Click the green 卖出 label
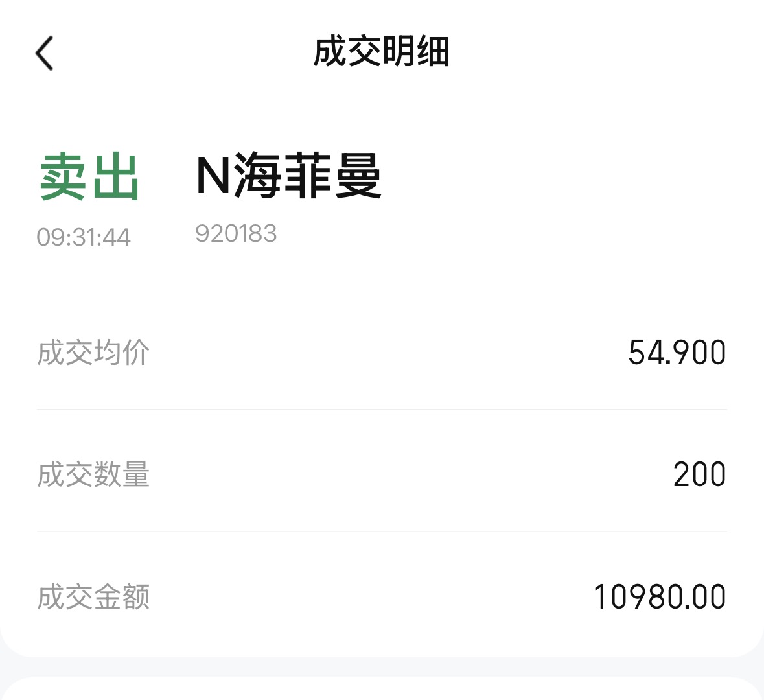 (x=89, y=178)
